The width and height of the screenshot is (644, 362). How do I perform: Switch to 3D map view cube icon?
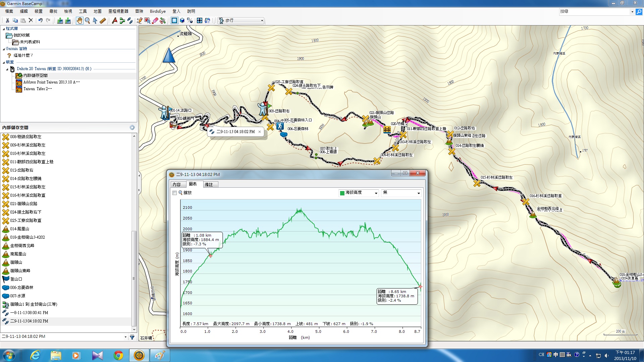(x=182, y=20)
